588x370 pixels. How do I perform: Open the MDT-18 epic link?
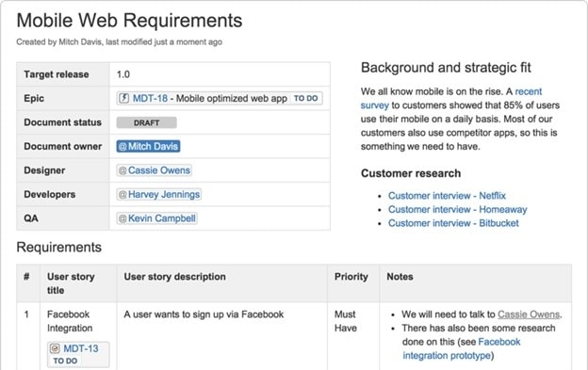pos(150,99)
